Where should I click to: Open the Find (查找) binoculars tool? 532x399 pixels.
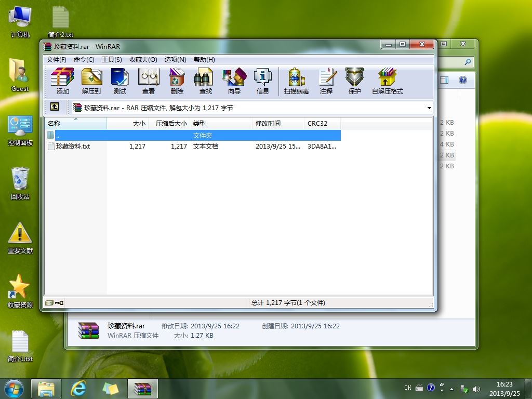(205, 81)
